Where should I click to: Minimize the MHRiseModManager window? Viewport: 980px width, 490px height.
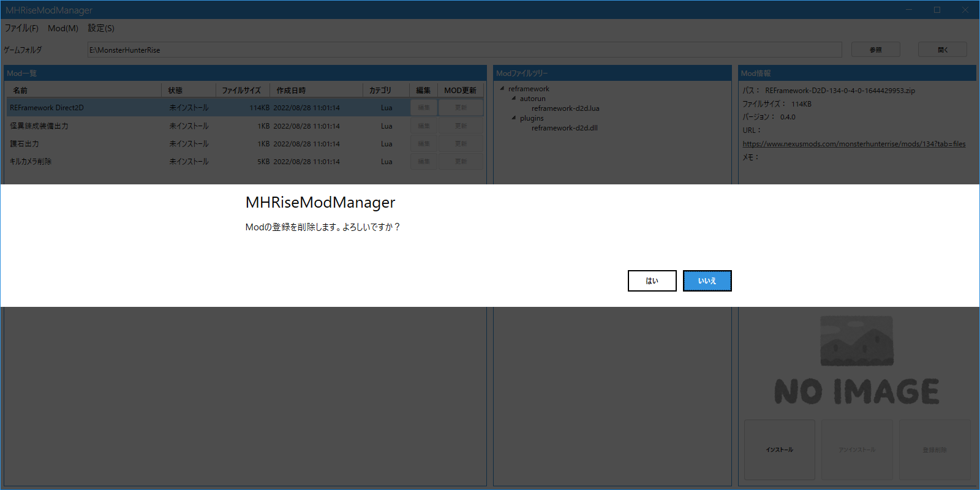point(909,10)
